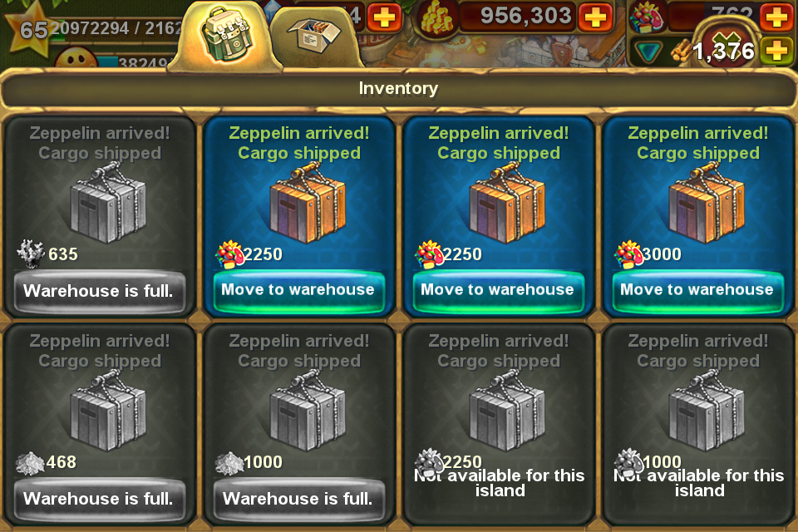Move the 3000 cargo to warehouse
The image size is (798, 532).
coord(697,290)
